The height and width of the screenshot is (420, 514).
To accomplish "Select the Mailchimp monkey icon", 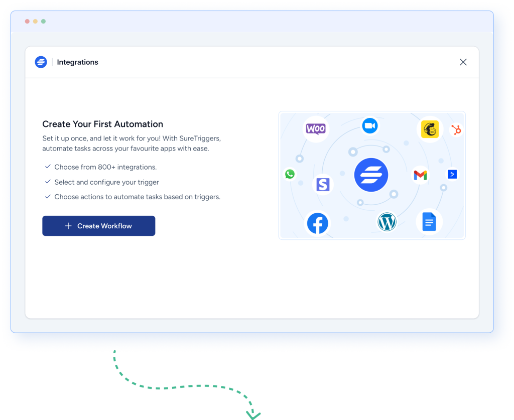I will point(430,129).
